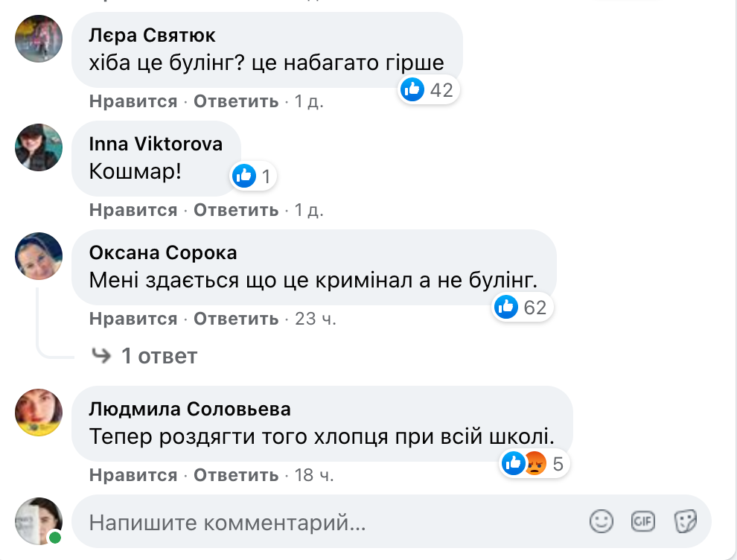The width and height of the screenshot is (737, 560).
Task: Like Лєра Святюк's comment via Нравится
Action: [x=133, y=101]
